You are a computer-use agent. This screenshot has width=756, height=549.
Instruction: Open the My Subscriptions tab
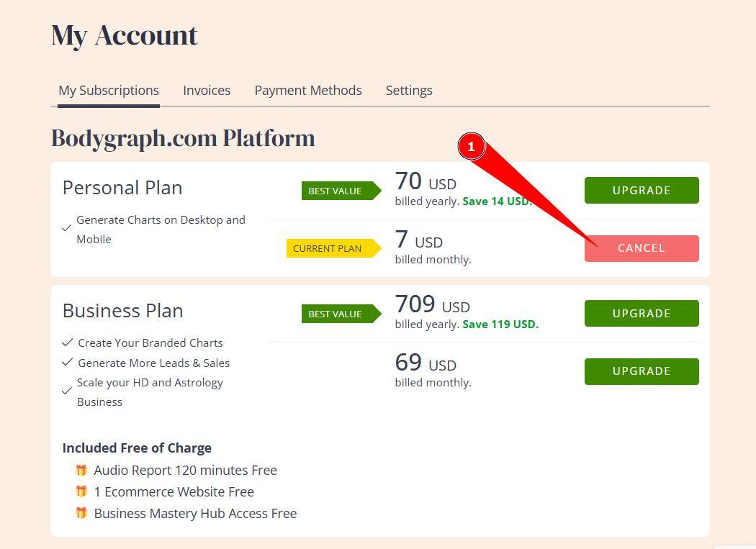pyautogui.click(x=109, y=91)
